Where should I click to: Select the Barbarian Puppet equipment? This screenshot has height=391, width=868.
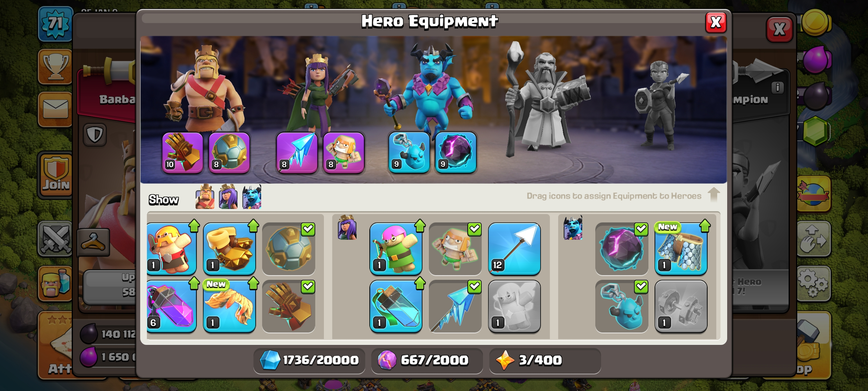pyautogui.click(x=172, y=249)
